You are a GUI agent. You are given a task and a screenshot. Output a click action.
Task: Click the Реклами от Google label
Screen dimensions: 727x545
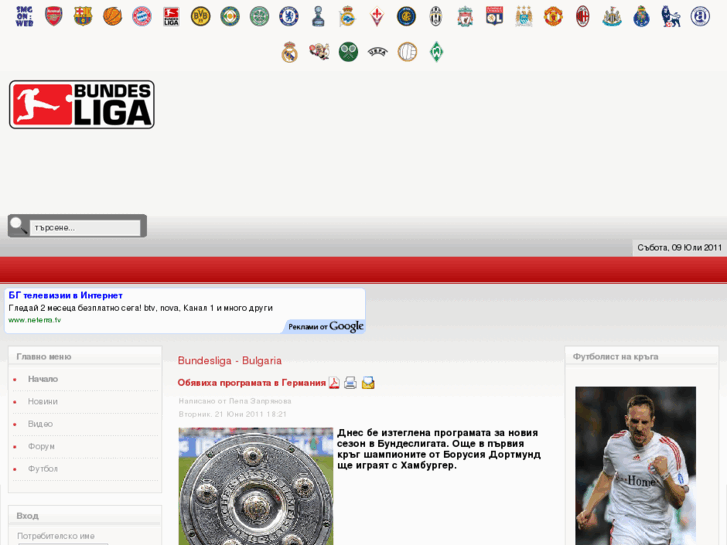pyautogui.click(x=325, y=327)
